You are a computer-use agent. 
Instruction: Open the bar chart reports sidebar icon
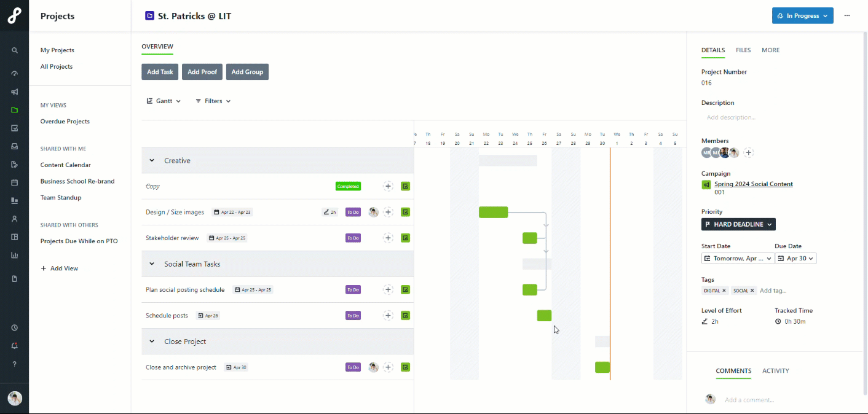(x=15, y=255)
